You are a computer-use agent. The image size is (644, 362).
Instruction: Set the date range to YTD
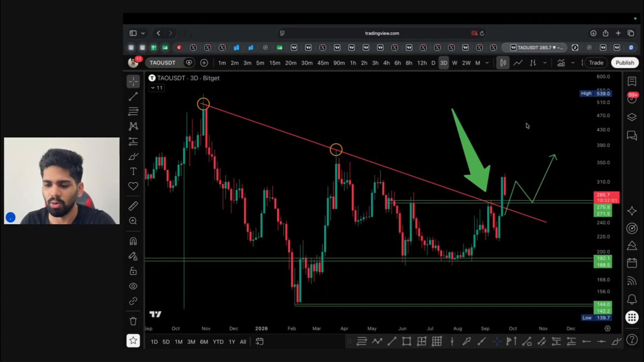pyautogui.click(x=218, y=342)
